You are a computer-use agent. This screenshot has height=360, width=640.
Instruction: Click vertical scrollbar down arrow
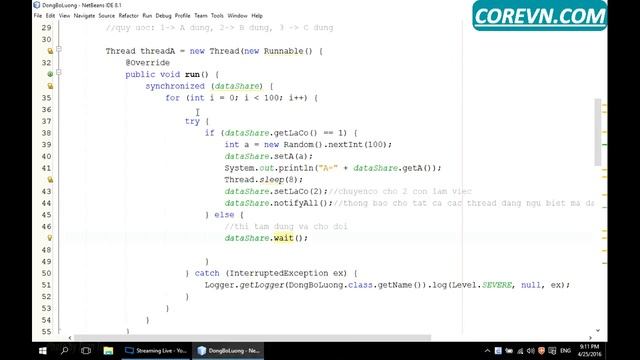598,330
